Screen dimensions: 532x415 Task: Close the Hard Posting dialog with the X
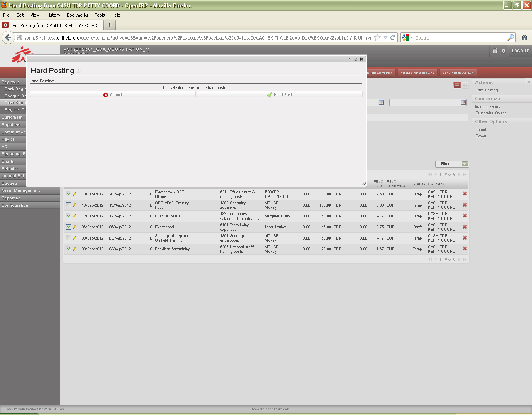pos(361,59)
